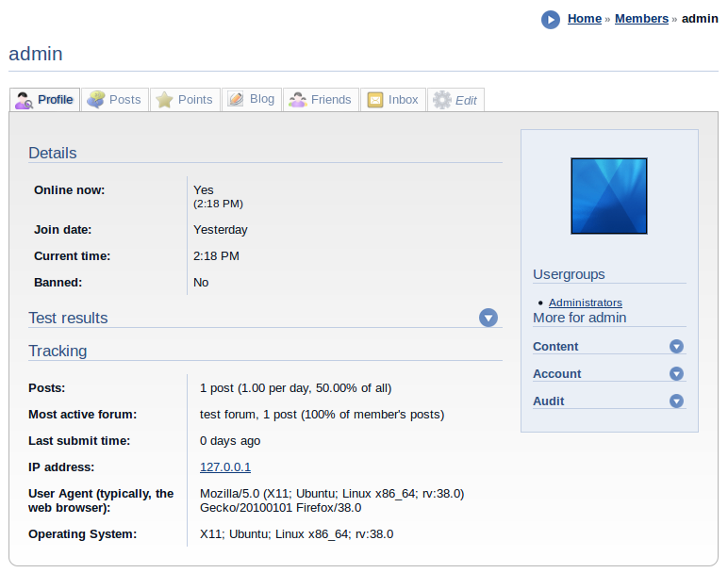Click the breadcrumb play arrow icon
Image resolution: width=728 pixels, height=573 pixels.
click(x=551, y=20)
